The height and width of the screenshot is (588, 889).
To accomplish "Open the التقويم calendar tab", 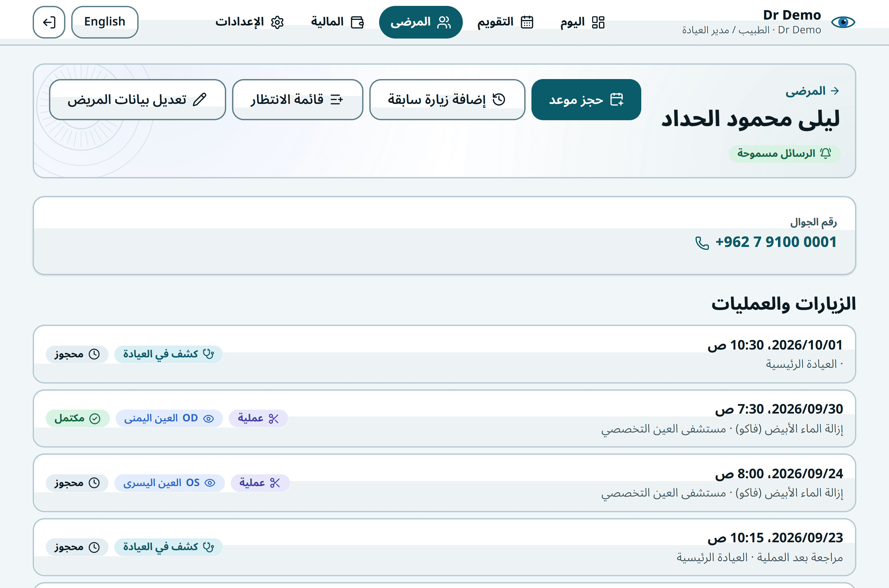I will coord(505,22).
